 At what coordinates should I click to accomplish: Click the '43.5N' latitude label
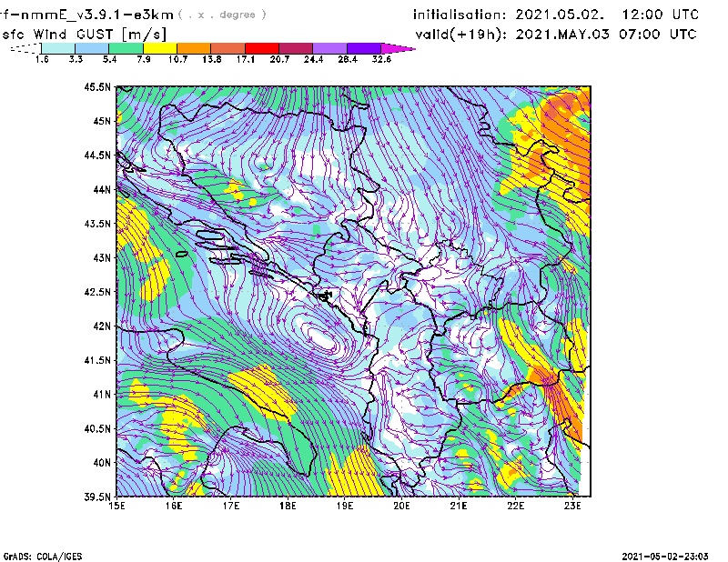(97, 224)
